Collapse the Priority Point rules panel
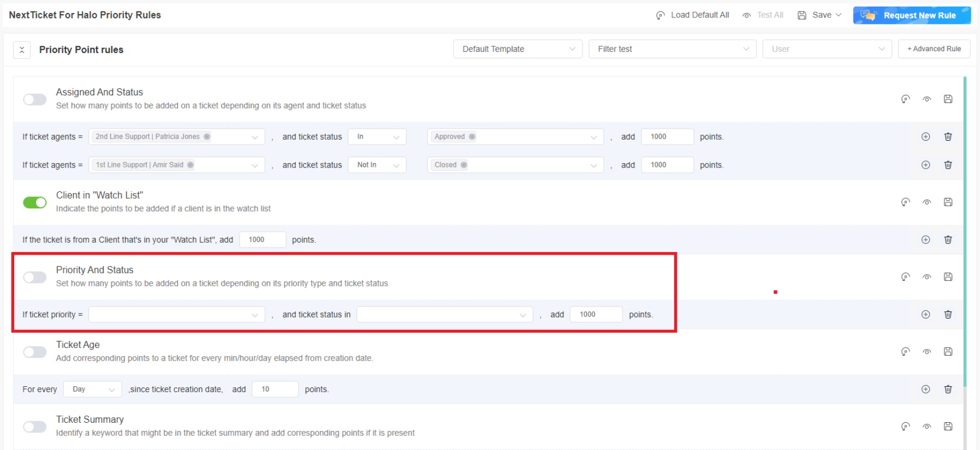 pyautogui.click(x=22, y=50)
